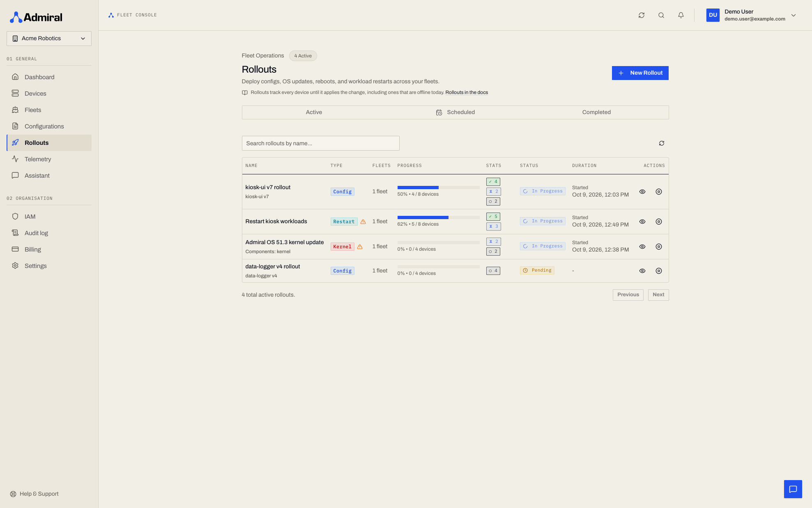Open Billing page

49,249
